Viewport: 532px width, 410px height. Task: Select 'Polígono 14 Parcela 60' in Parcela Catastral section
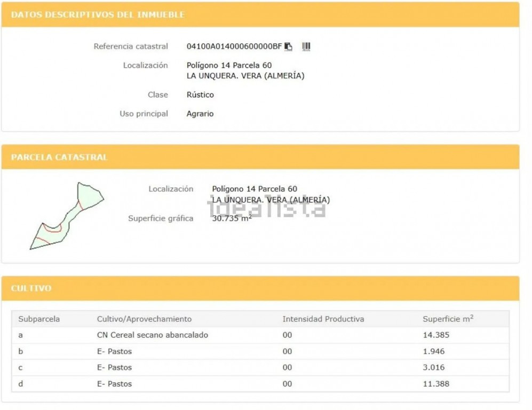tap(255, 188)
